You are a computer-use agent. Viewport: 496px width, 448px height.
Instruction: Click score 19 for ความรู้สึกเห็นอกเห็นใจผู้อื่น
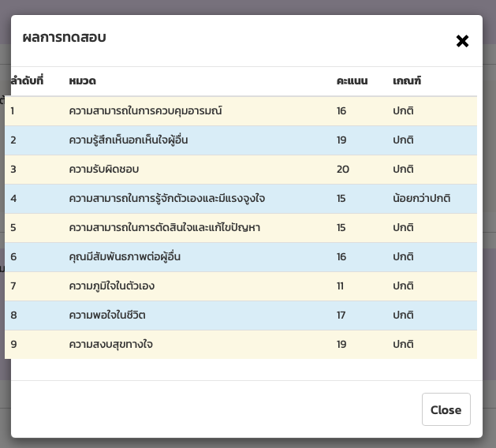coord(341,140)
